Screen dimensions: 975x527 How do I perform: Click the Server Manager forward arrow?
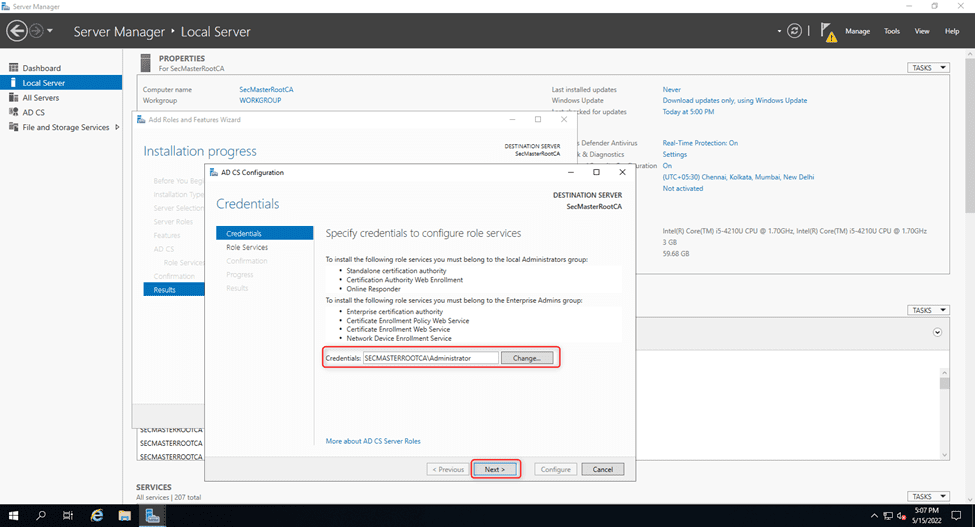(37, 30)
